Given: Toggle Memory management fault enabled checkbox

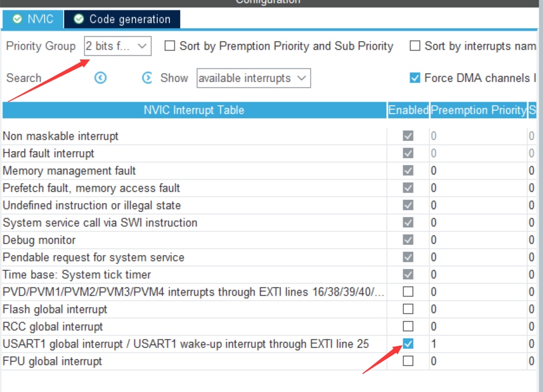Looking at the screenshot, I should click(408, 170).
